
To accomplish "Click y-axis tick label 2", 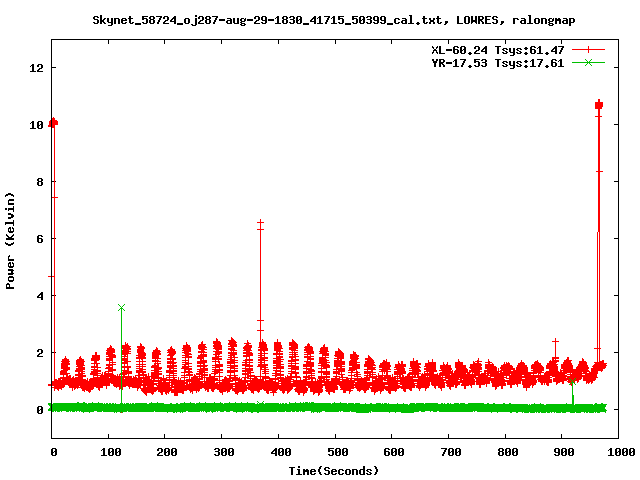I will coord(40,353).
